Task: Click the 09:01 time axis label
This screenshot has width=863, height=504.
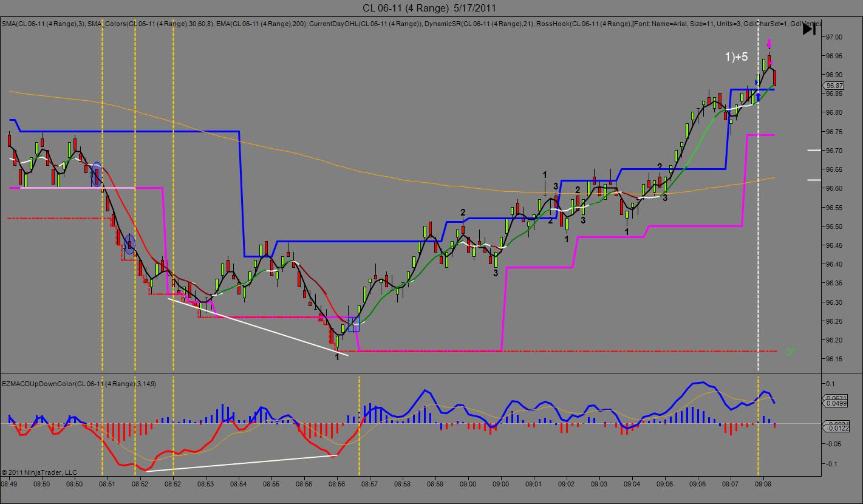Action: coord(534,484)
